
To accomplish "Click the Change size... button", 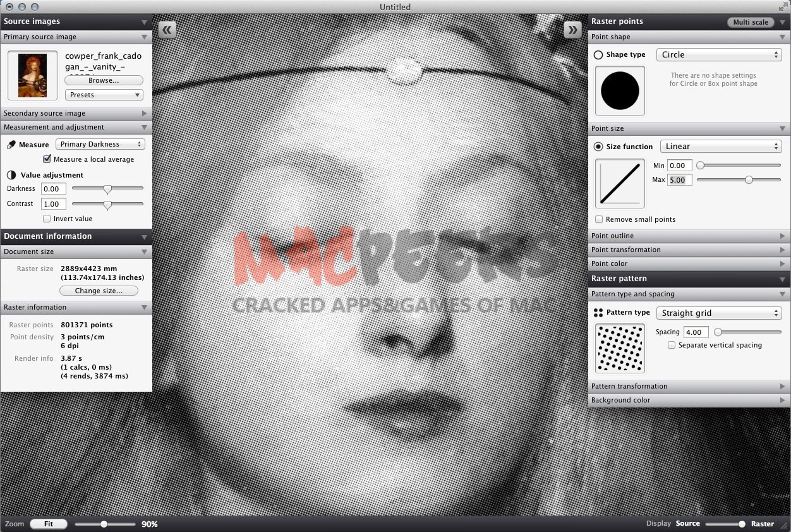I will point(99,291).
